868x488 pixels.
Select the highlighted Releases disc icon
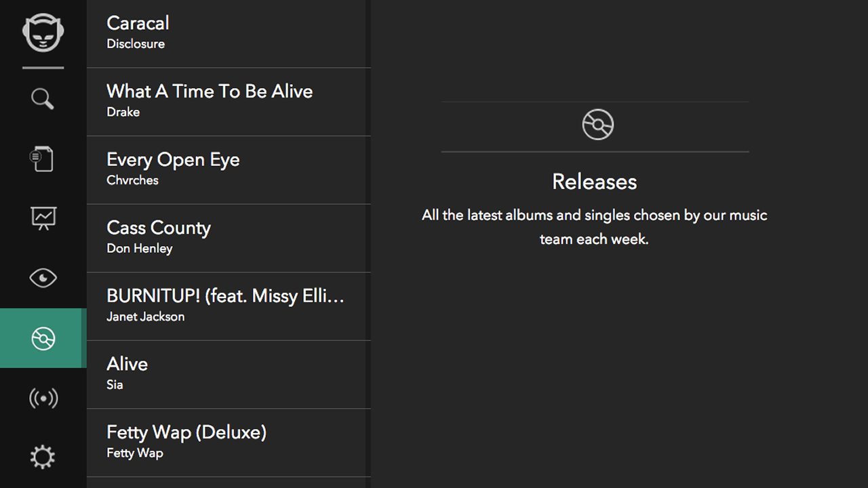43,338
